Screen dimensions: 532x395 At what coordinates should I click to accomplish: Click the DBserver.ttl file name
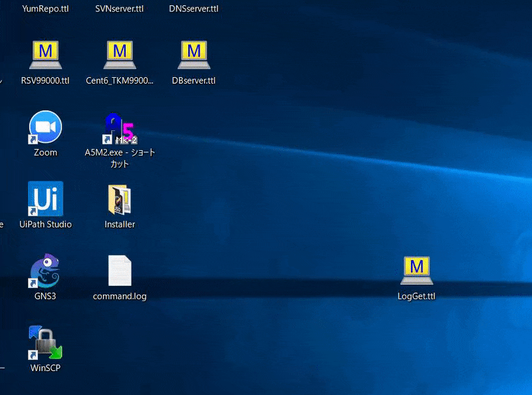[x=194, y=80]
